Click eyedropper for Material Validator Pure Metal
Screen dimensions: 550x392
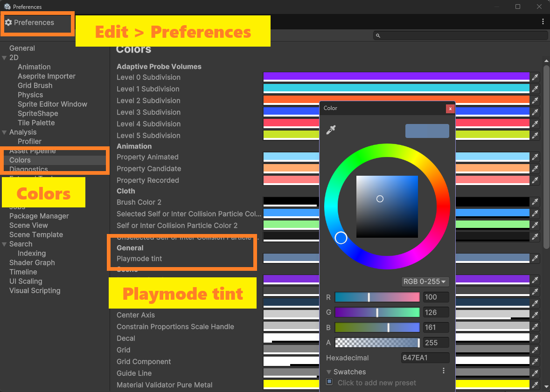[535, 385]
